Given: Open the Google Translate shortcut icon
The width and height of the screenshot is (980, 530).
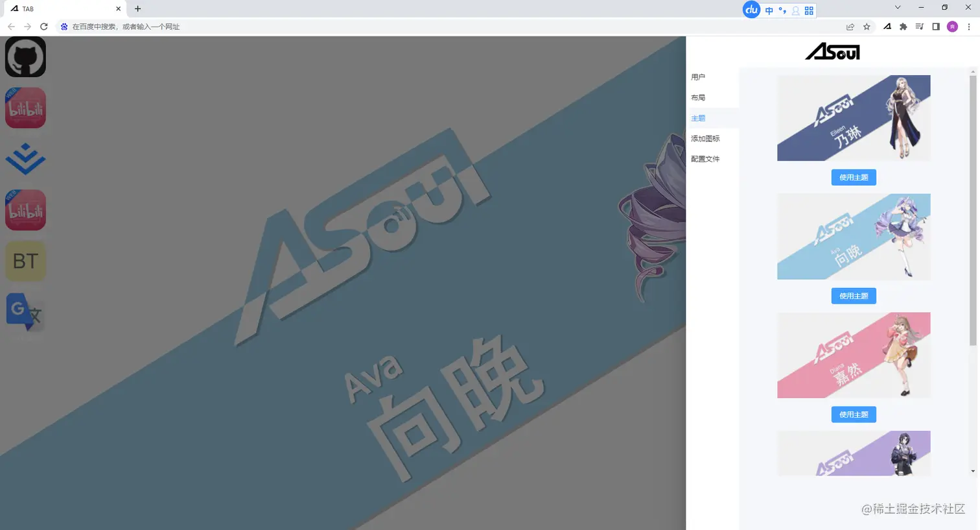Looking at the screenshot, I should pos(25,312).
